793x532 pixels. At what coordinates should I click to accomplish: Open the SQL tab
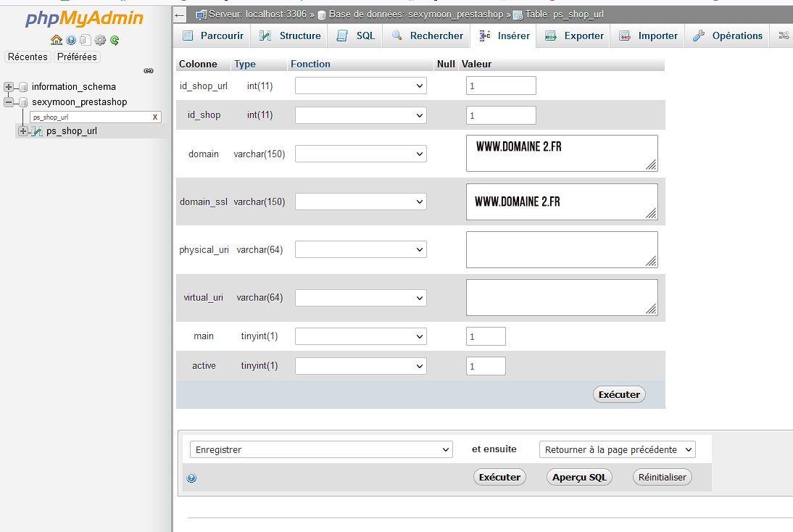click(355, 36)
